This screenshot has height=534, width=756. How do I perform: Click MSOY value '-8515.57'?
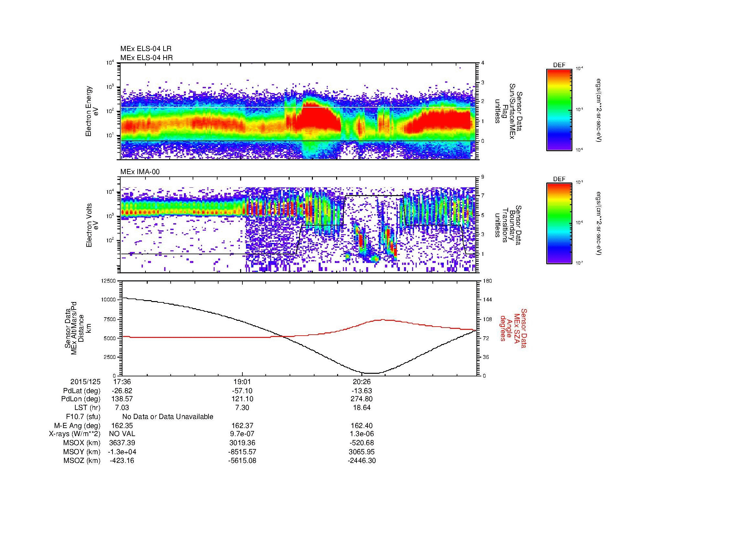pos(242,452)
